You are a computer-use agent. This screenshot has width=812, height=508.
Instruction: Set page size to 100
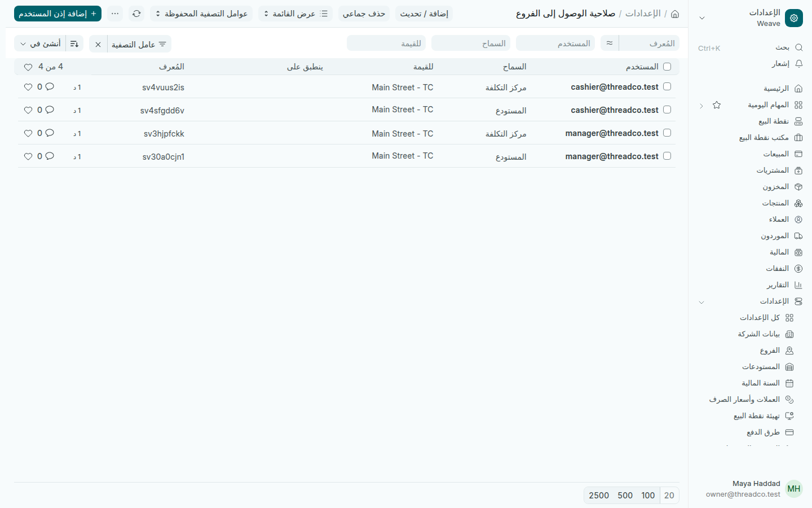click(648, 495)
